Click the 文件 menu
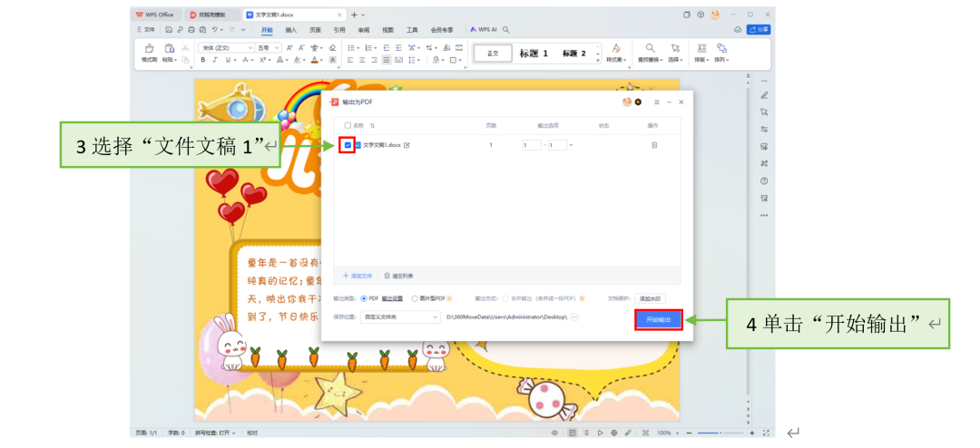The height and width of the screenshot is (448, 980). [x=145, y=29]
